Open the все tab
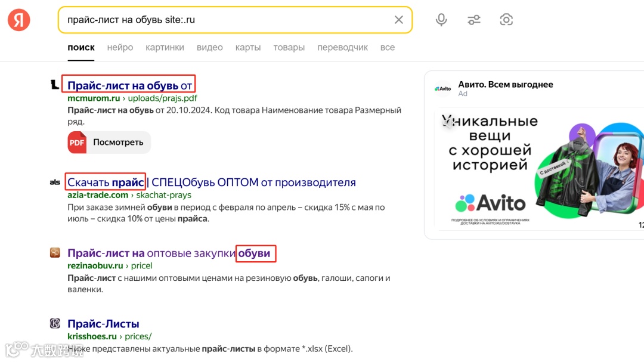Viewport: 644px width, 362px height. [x=388, y=48]
